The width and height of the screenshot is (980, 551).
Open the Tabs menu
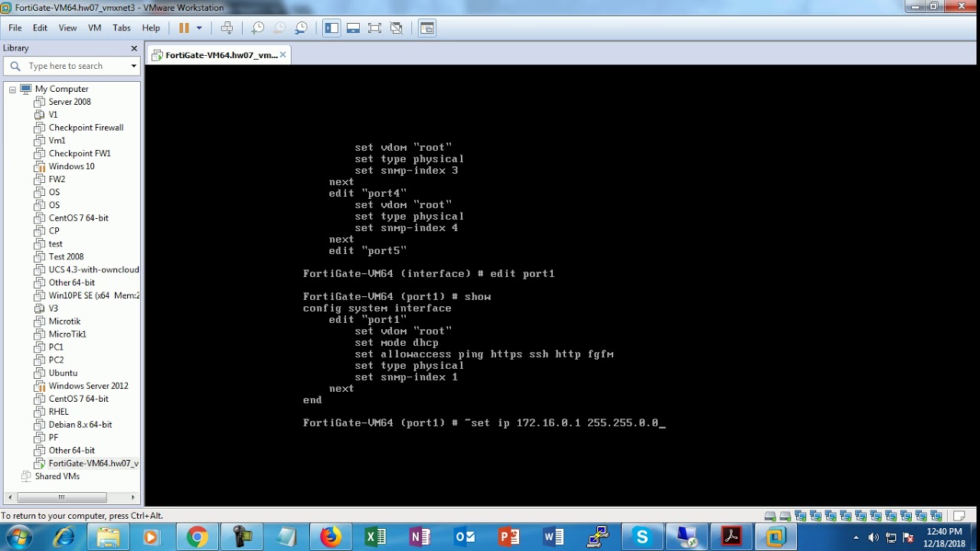point(122,28)
